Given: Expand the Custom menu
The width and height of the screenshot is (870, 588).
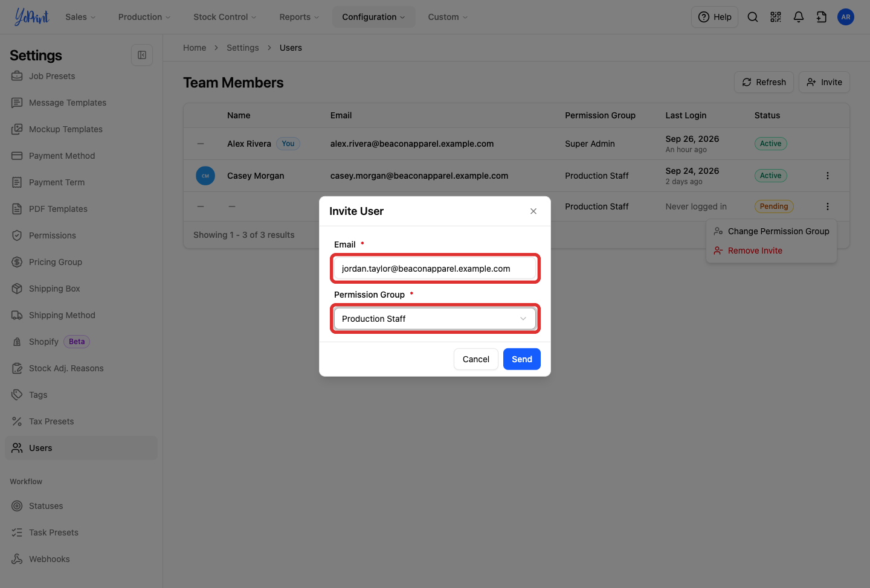Looking at the screenshot, I should tap(448, 17).
